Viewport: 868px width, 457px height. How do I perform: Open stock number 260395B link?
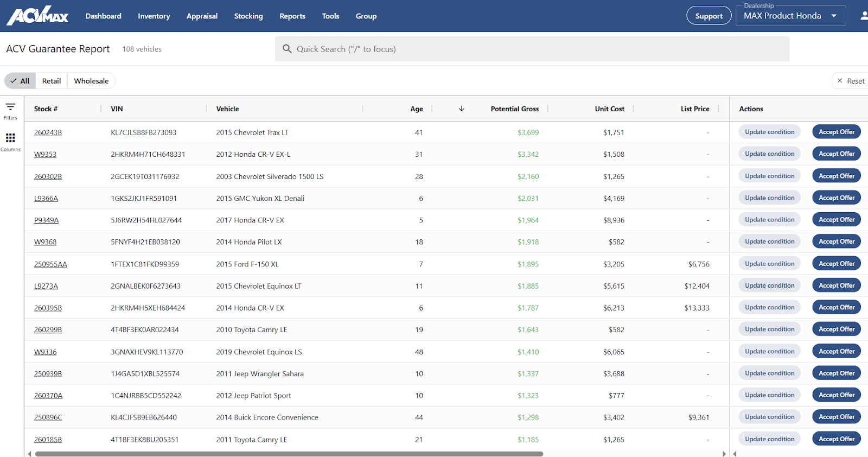click(48, 308)
